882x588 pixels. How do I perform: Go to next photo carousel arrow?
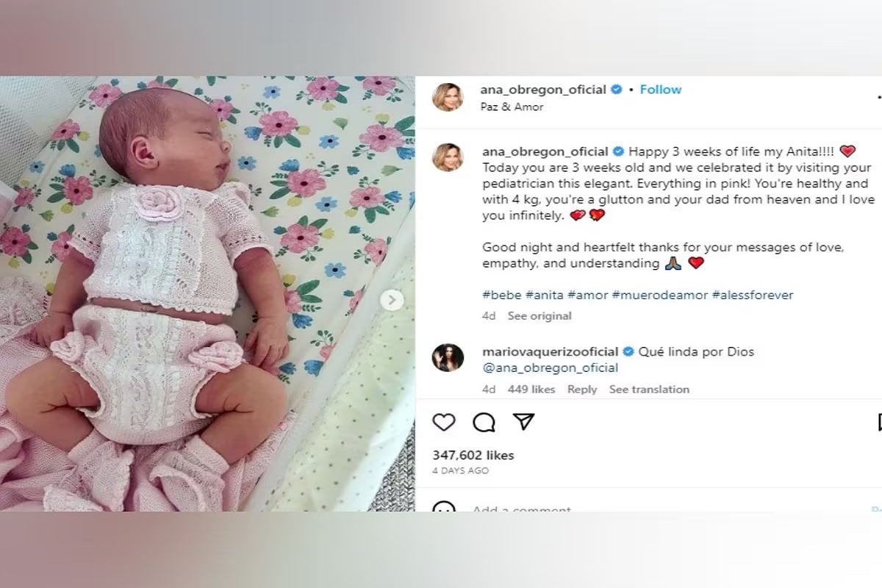[392, 300]
